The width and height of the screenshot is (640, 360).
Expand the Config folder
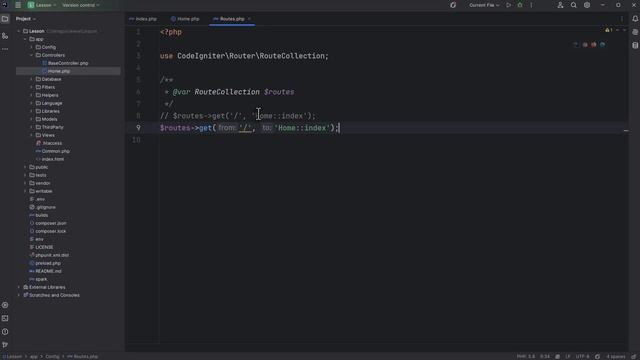[31, 47]
